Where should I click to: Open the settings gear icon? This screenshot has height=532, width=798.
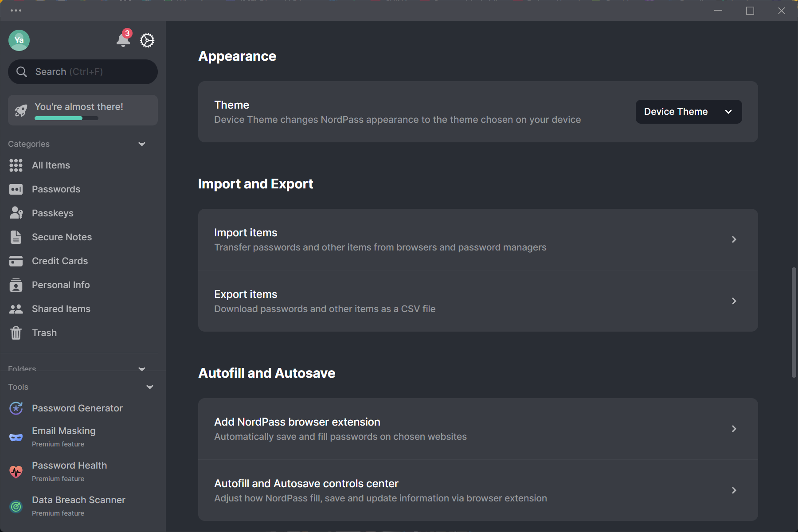point(147,40)
